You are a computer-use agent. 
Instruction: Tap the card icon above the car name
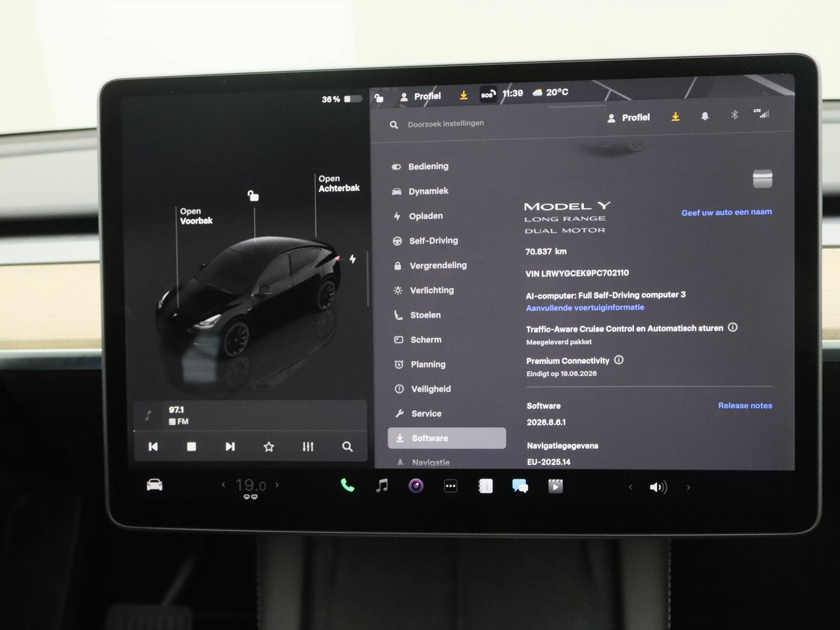tap(763, 179)
